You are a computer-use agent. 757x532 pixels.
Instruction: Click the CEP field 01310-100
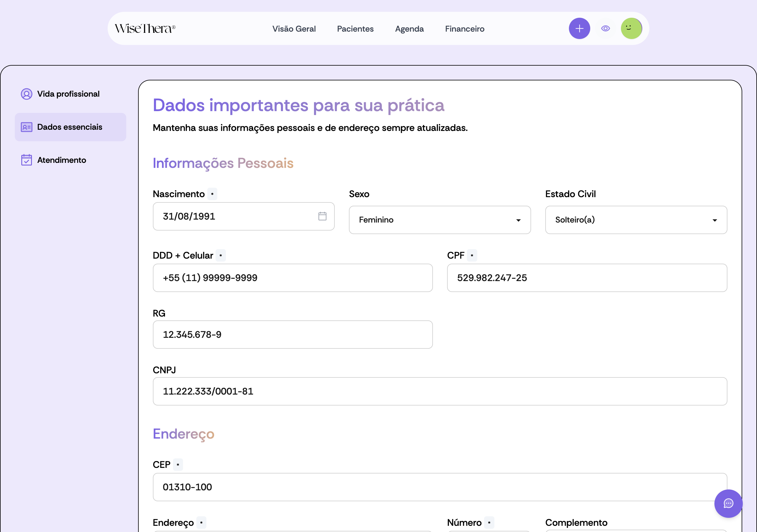pos(440,487)
